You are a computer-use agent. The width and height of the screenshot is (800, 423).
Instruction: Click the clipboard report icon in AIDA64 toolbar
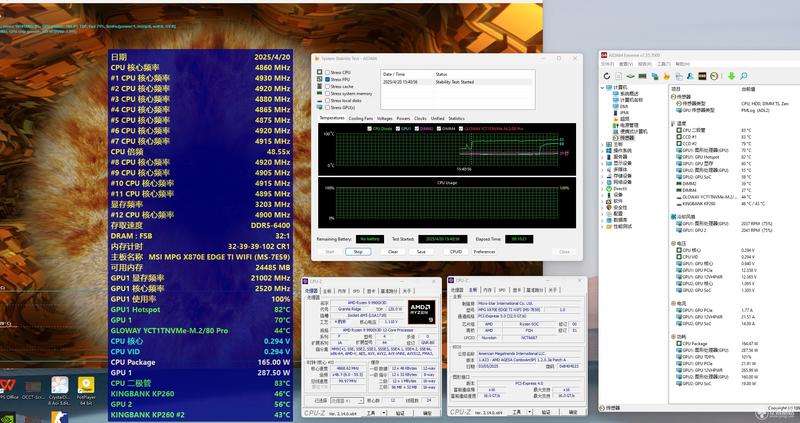click(679, 76)
